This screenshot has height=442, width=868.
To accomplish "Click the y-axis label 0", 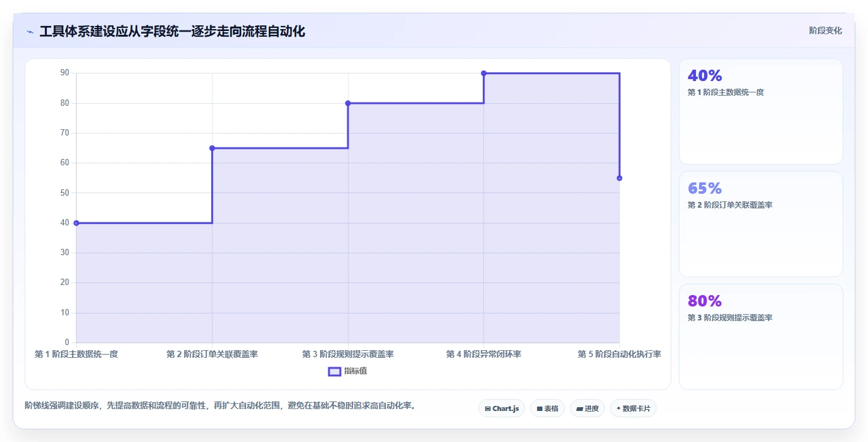I will tap(66, 343).
